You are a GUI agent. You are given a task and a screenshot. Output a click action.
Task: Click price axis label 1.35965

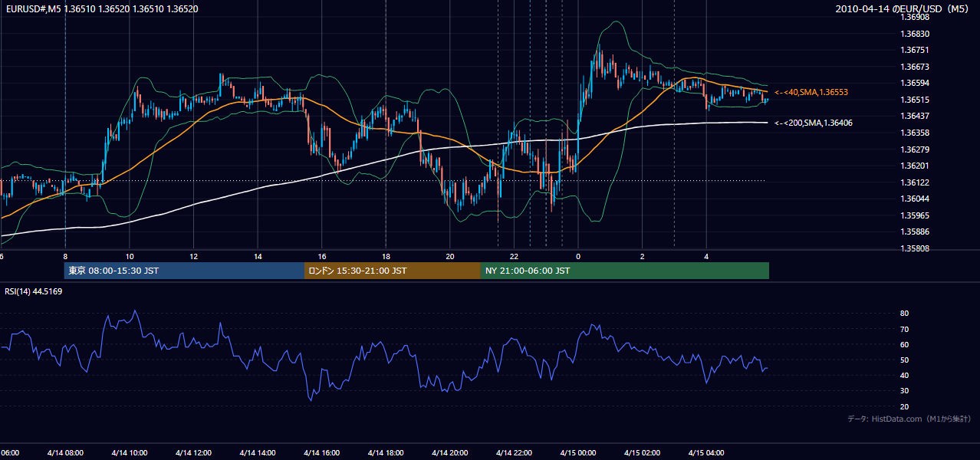click(x=916, y=215)
